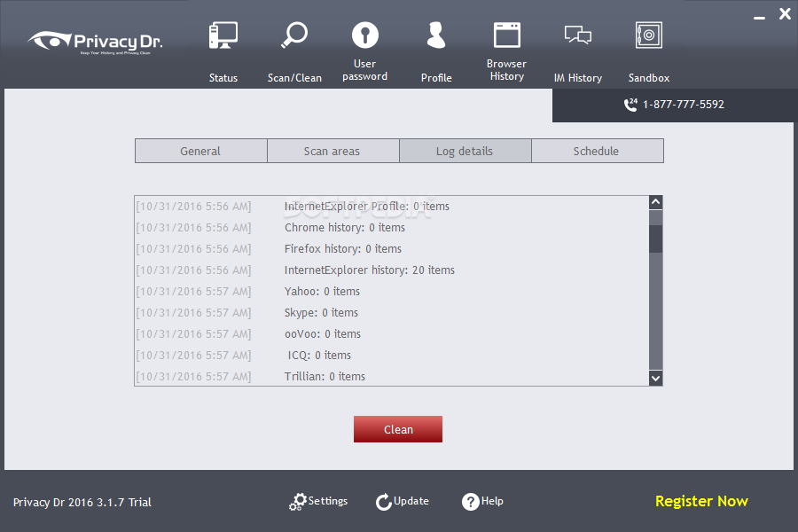Click the Help question mark icon
This screenshot has width=798, height=532.
470,502
